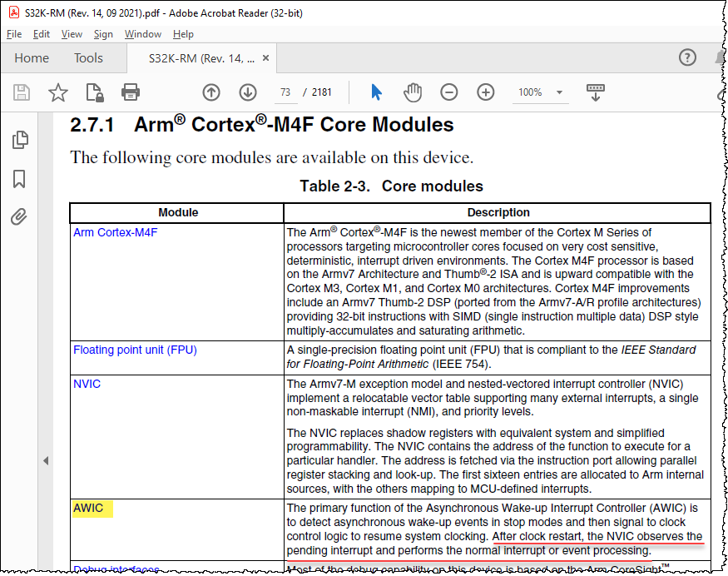Go to next page with down arrow
Screen dimensions: 728x576
click(247, 92)
